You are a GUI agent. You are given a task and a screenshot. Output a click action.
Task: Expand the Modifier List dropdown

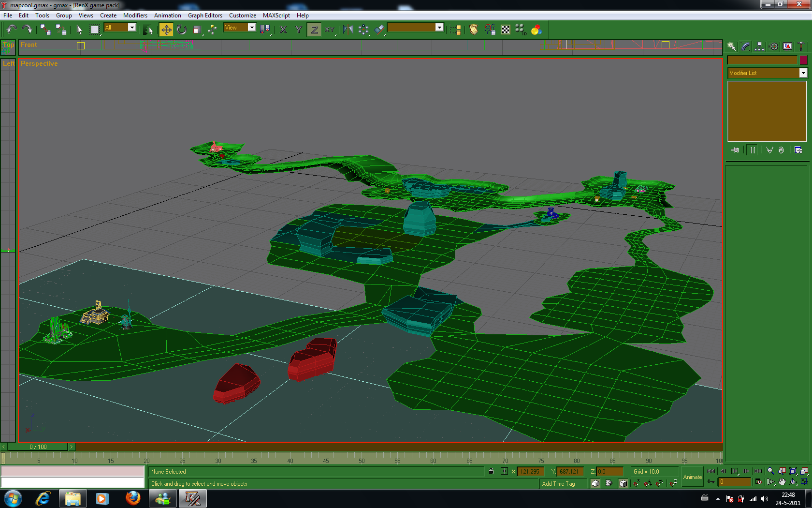803,73
